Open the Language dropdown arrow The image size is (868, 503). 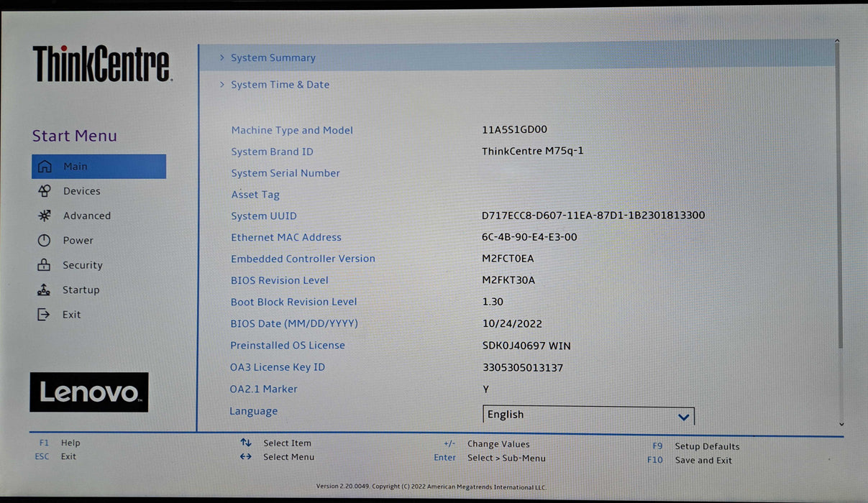coord(683,417)
